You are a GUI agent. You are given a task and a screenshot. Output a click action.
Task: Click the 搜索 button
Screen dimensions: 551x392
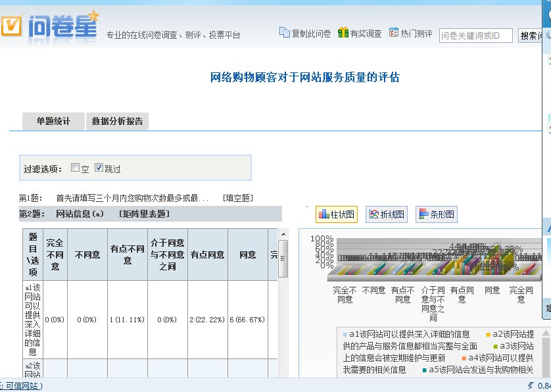tap(531, 36)
